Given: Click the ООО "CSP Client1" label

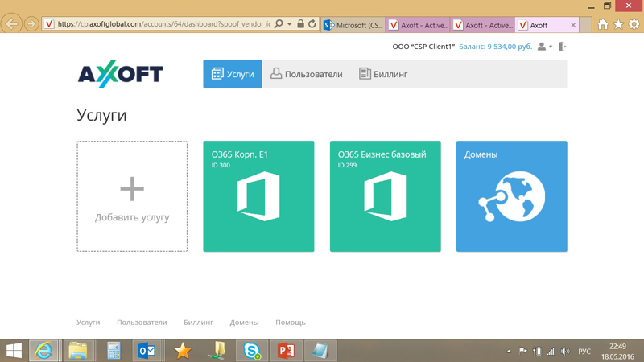Looking at the screenshot, I should point(423,47).
